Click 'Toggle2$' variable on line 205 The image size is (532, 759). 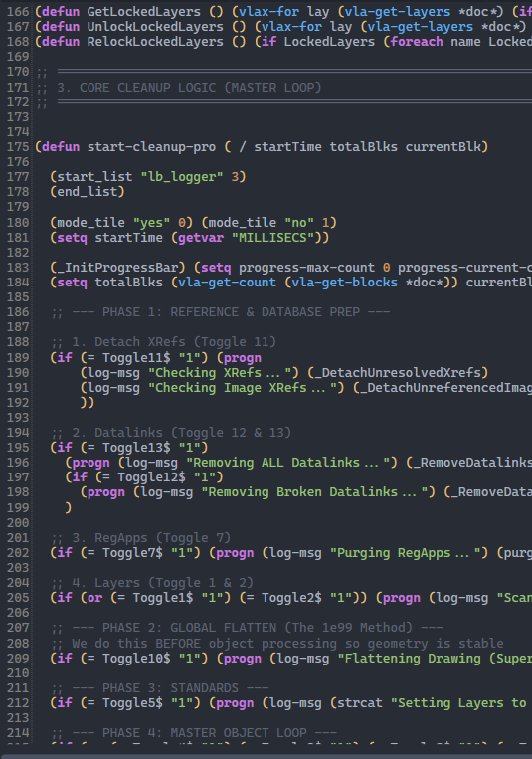[x=291, y=598]
